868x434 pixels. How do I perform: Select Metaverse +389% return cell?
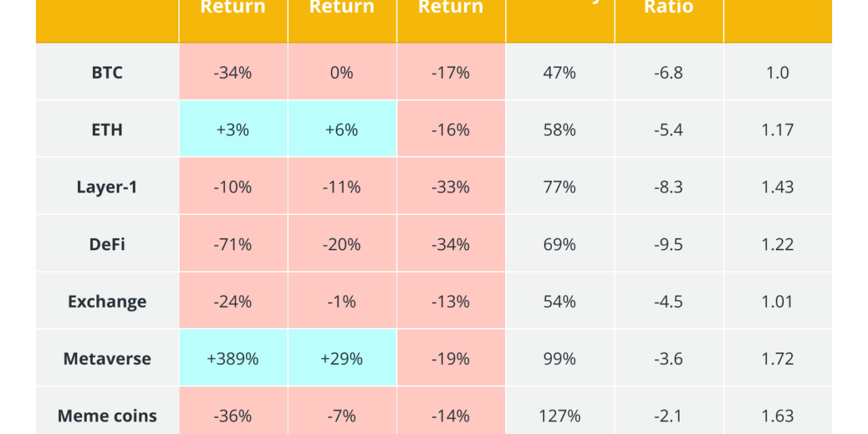(x=233, y=359)
